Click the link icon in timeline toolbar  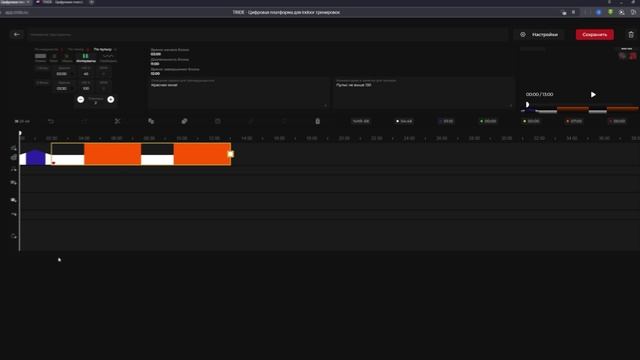184,121
